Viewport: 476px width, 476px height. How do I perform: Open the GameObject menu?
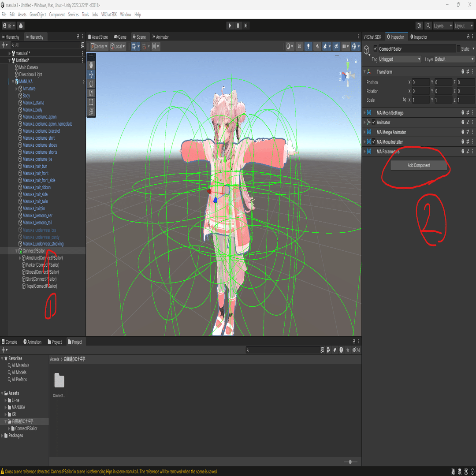pos(37,15)
